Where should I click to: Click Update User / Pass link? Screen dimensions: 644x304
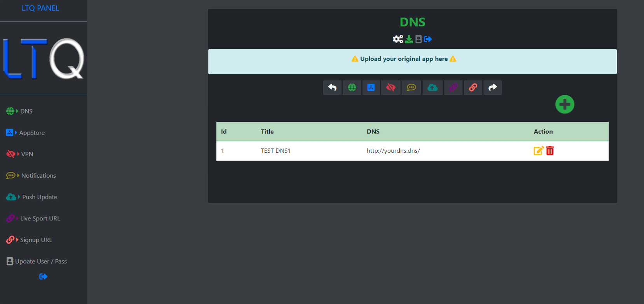[40, 261]
